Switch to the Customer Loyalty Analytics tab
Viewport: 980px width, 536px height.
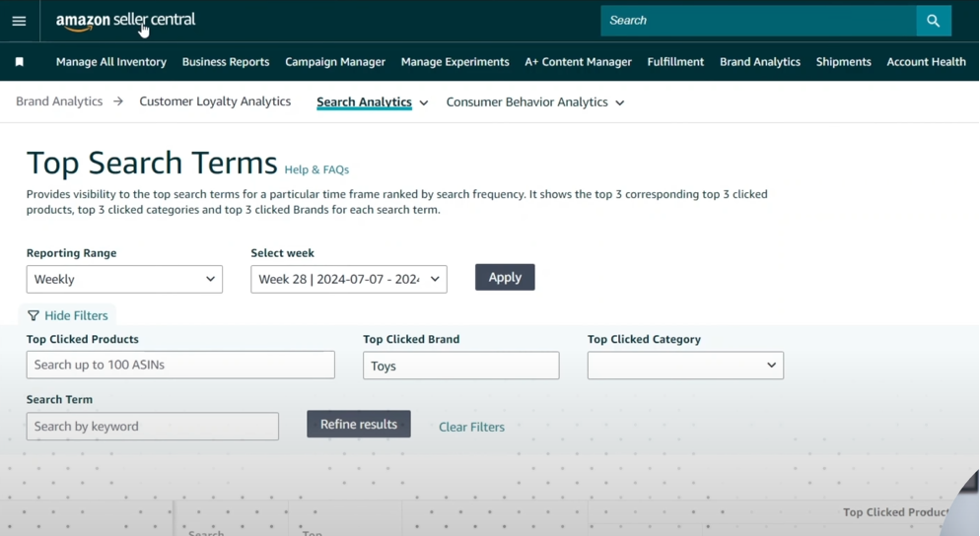tap(215, 101)
